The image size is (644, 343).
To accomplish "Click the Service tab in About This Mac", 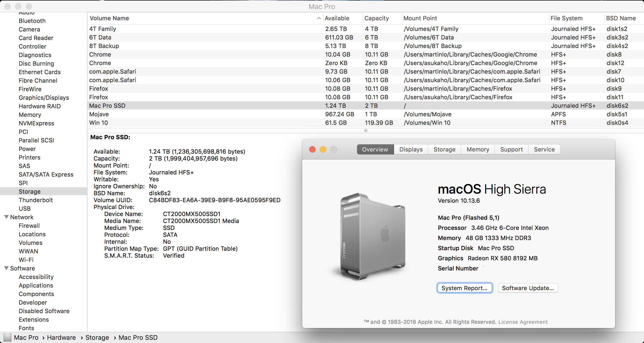I will 545,149.
